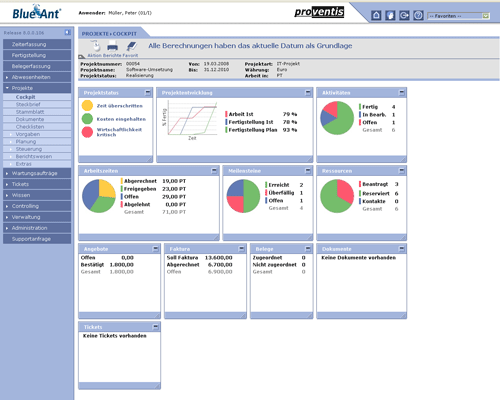The width and height of the screenshot is (500, 400).
Task: Expand the Verwaltung menu
Action: tap(37, 217)
